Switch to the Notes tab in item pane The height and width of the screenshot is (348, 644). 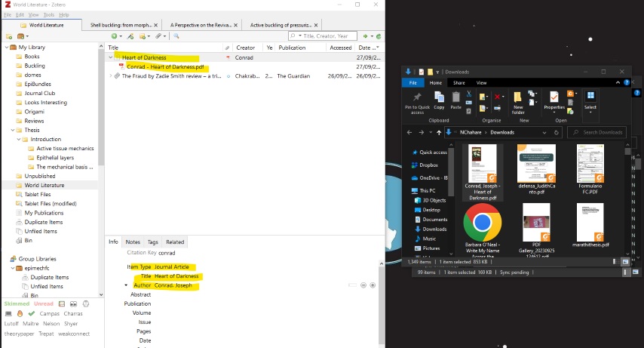133,242
